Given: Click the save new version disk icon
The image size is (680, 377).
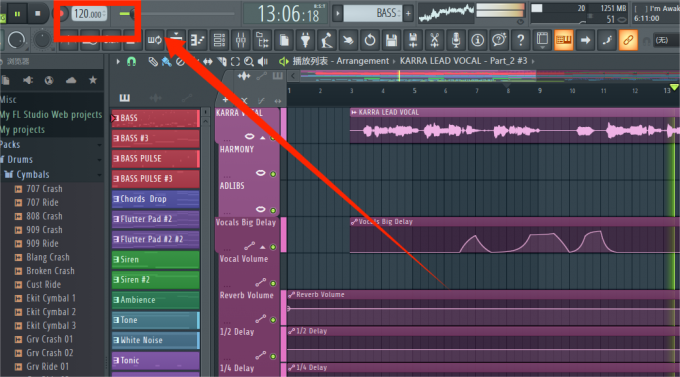Looking at the screenshot, I should (413, 41).
